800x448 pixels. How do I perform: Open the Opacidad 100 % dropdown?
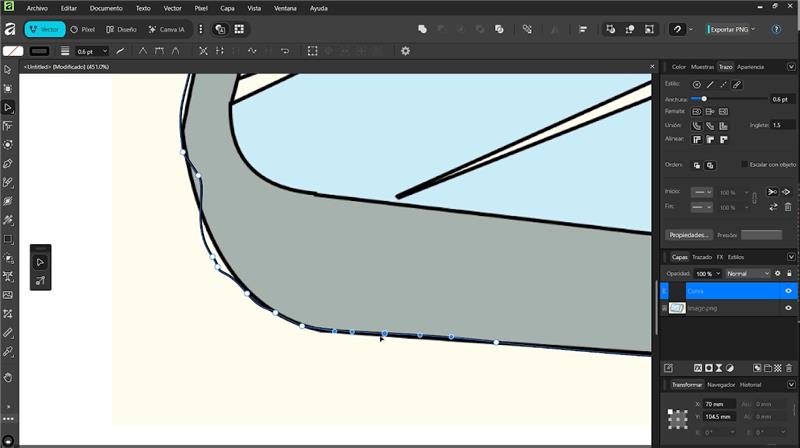pos(718,273)
